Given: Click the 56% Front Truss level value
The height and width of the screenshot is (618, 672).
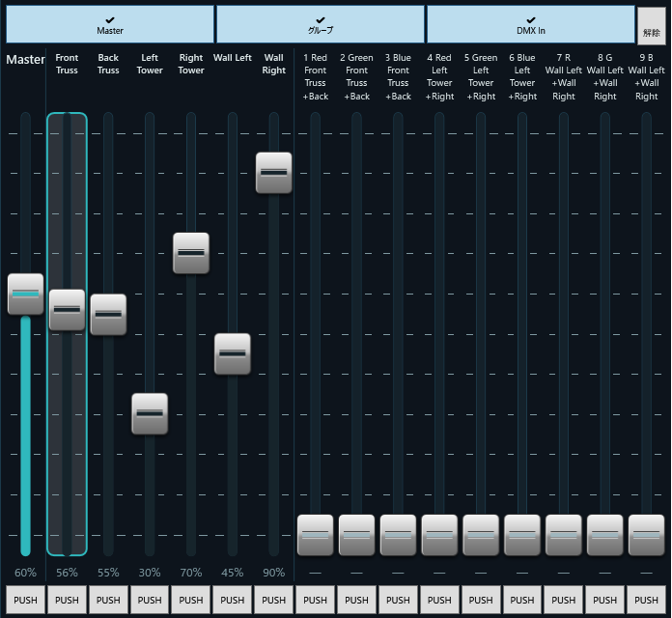Looking at the screenshot, I should pos(67,573).
